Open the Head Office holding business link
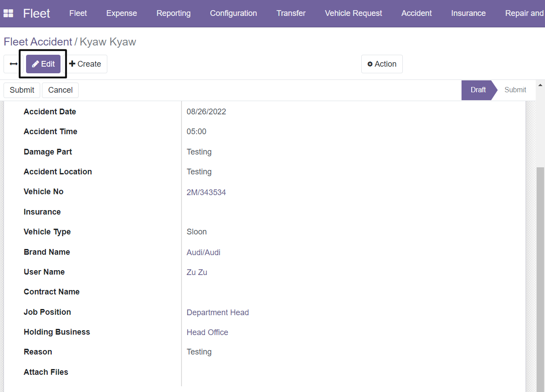The image size is (545, 392). (x=208, y=332)
